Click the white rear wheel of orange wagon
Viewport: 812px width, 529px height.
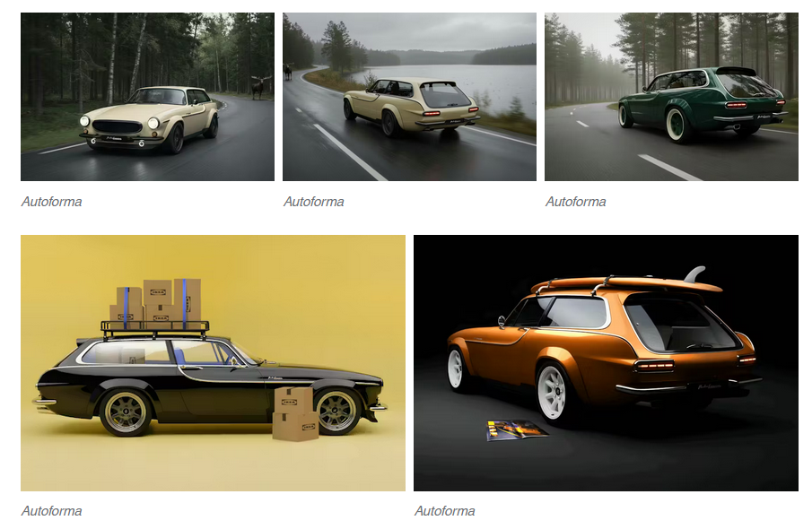[x=553, y=392]
